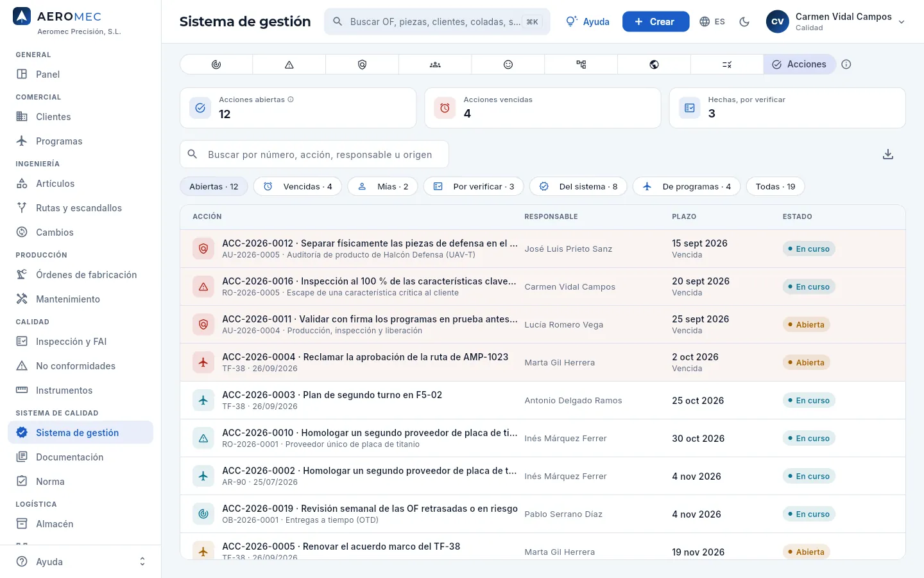Go to Panel in sidebar
Screen dimensions: 924x578
[80, 74]
